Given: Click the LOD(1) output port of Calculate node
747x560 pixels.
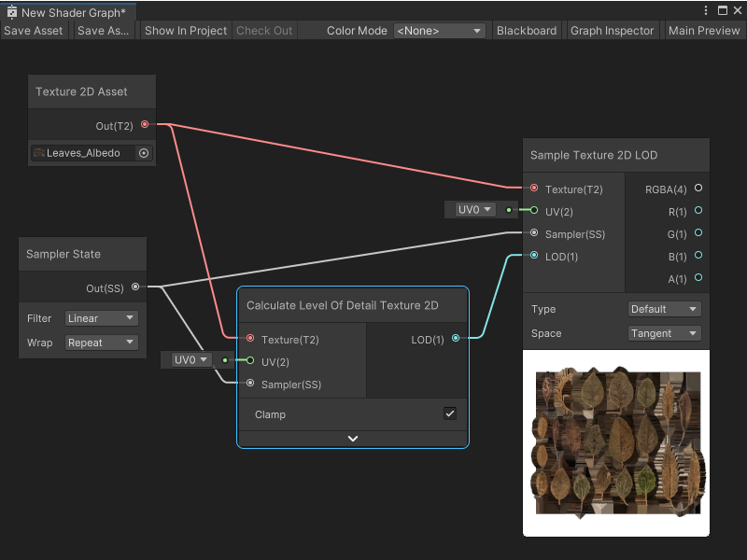Looking at the screenshot, I should pyautogui.click(x=456, y=339).
